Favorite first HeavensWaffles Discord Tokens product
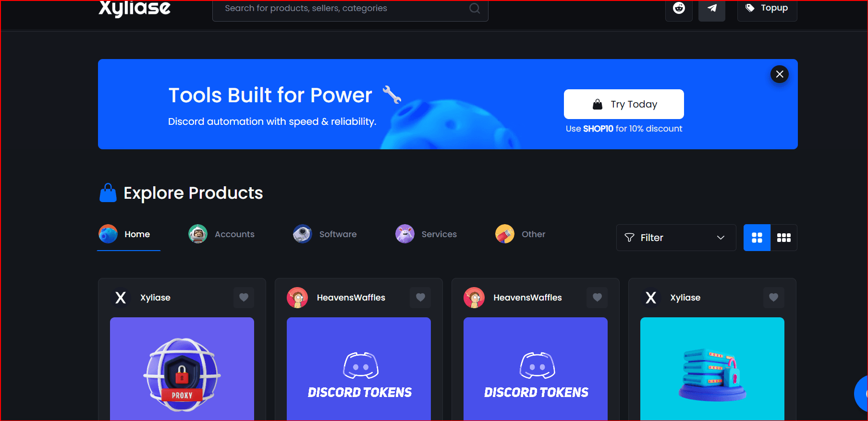Viewport: 868px width, 421px height. pyautogui.click(x=420, y=298)
